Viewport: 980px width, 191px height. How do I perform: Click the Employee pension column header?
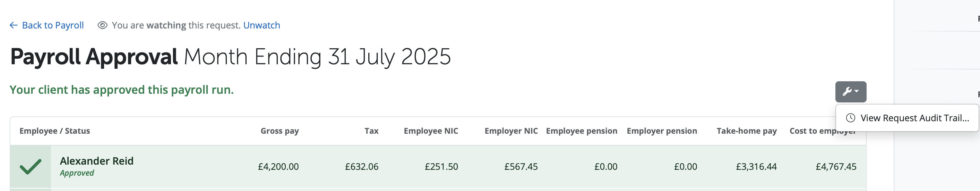point(581,131)
